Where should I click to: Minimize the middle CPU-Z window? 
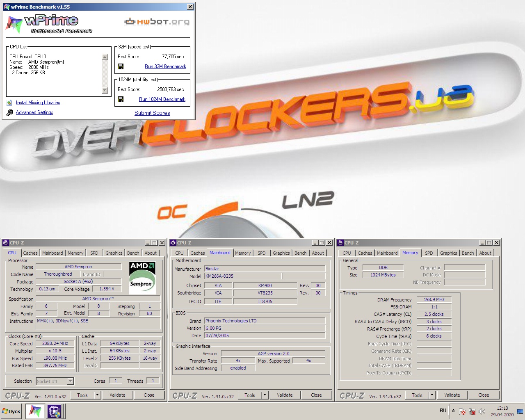click(x=315, y=243)
